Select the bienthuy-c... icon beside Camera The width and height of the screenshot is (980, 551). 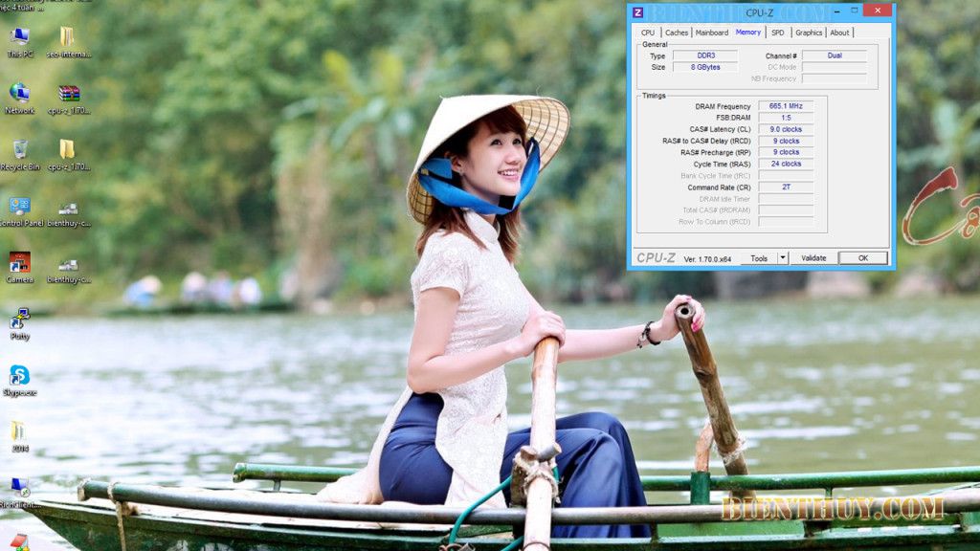68,270
